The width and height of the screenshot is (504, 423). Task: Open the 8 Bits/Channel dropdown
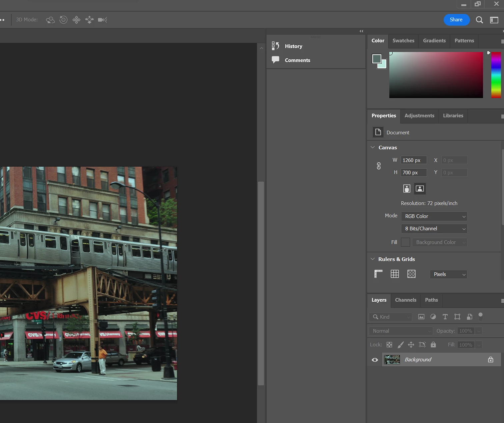(434, 229)
